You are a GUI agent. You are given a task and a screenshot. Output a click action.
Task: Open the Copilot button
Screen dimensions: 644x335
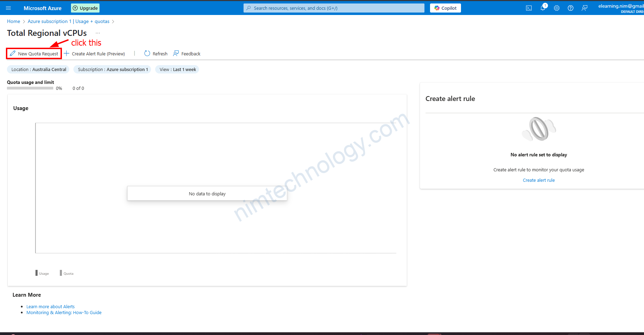coord(445,8)
